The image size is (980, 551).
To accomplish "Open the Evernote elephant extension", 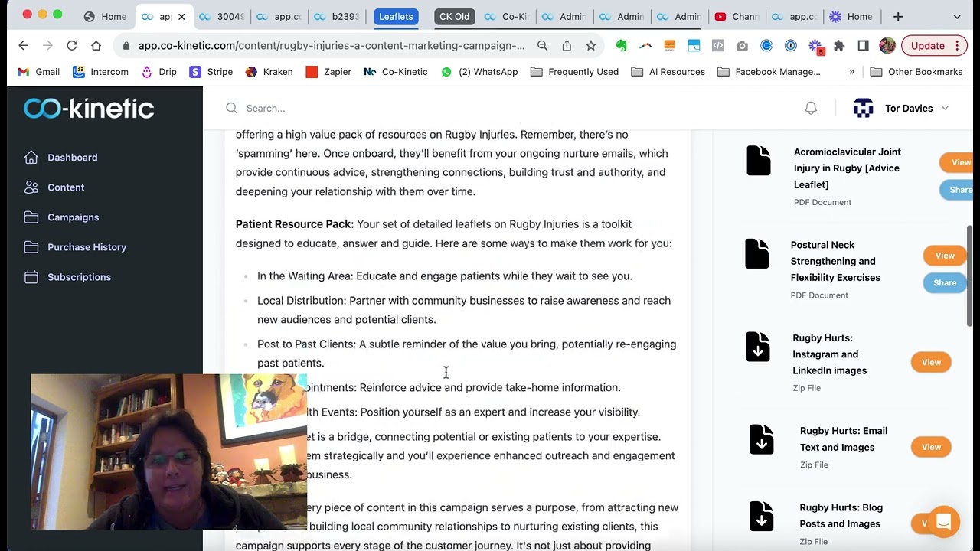I will pos(621,46).
